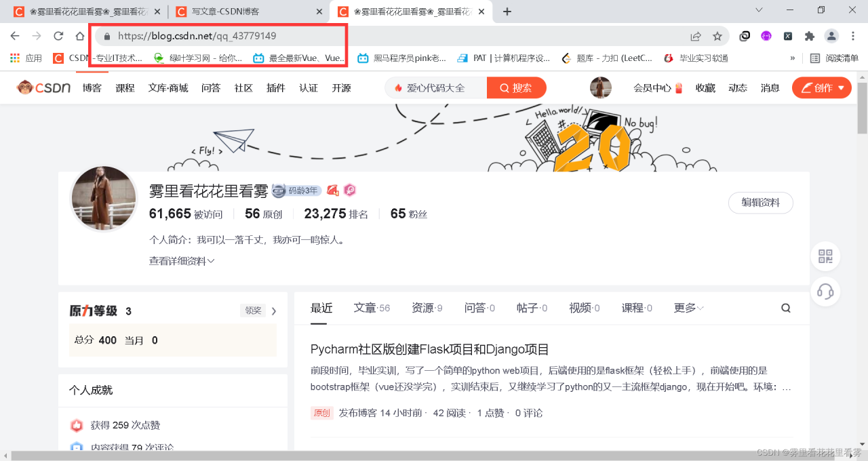Expand the 更多 tab dropdown
The height and width of the screenshot is (461, 868).
coord(688,308)
